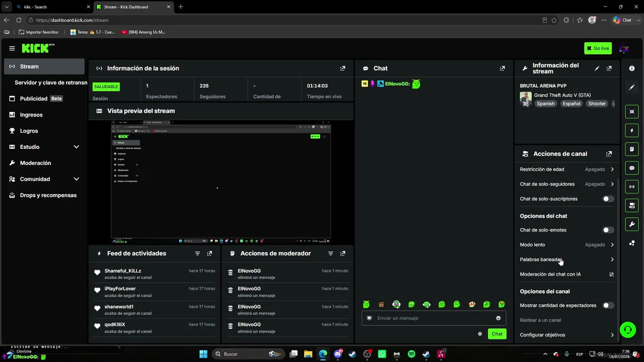Open the info icon in the right sidebar
Screen dimensions: 644x362
(632, 68)
